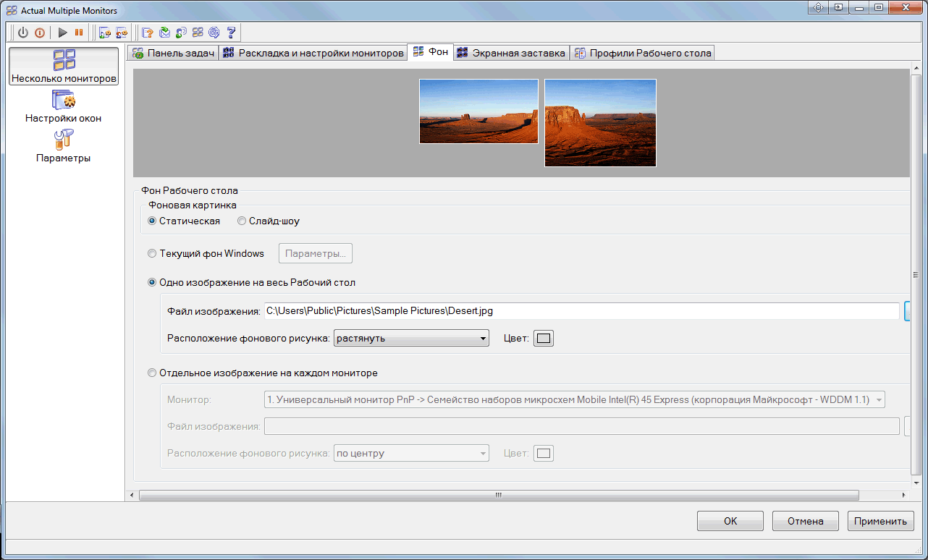This screenshot has height=560, width=928.
Task: Switch to the Панель задач tab
Action: tap(173, 53)
